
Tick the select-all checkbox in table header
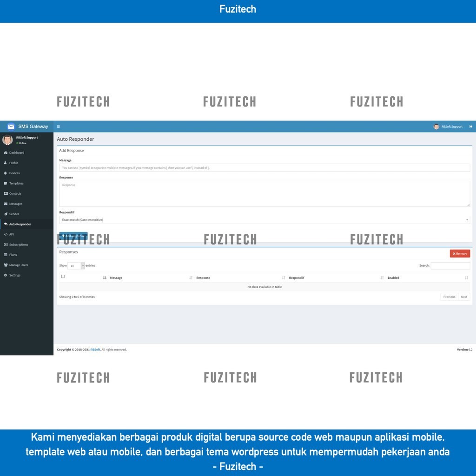[63, 277]
